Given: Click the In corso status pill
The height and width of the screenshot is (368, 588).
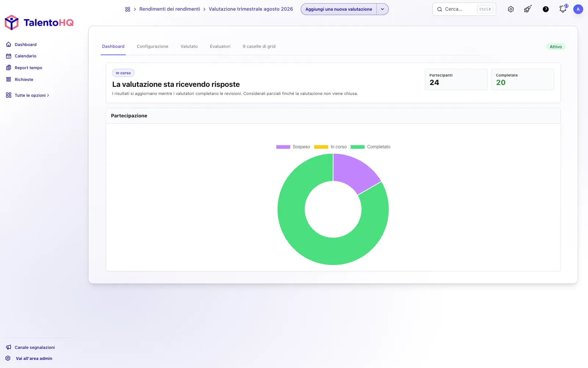Looking at the screenshot, I should pos(123,73).
